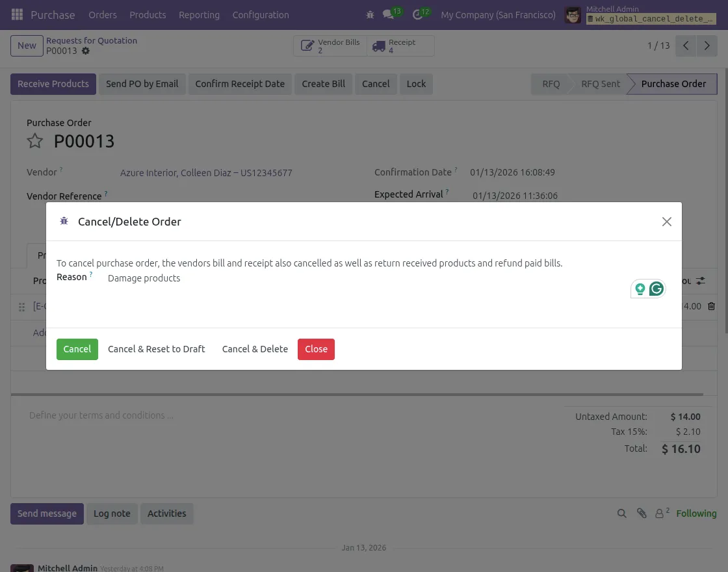
Task: Open the gear actions icon beside P00013
Action: pyautogui.click(x=85, y=50)
